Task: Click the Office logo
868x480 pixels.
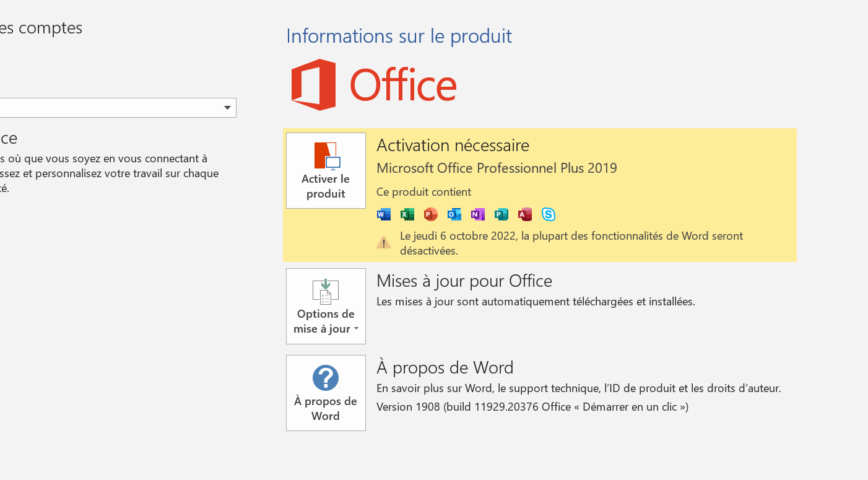Action: [374, 85]
